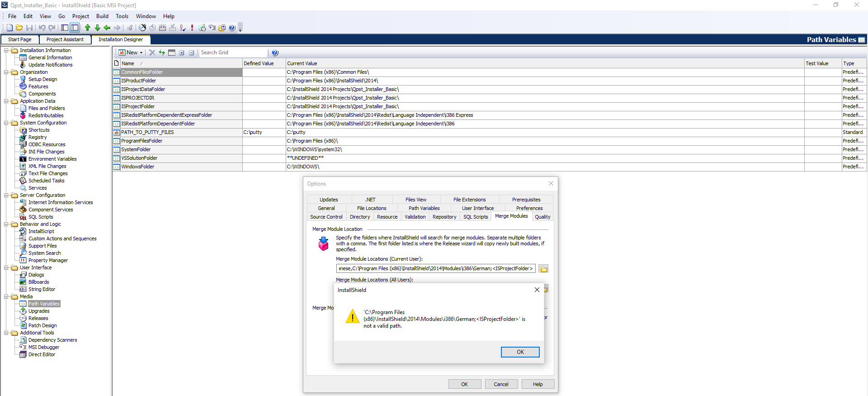Navigate back with green left arrow

[107, 28]
